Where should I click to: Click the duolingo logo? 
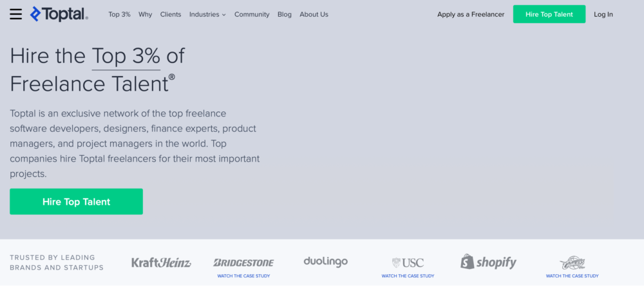point(326,262)
